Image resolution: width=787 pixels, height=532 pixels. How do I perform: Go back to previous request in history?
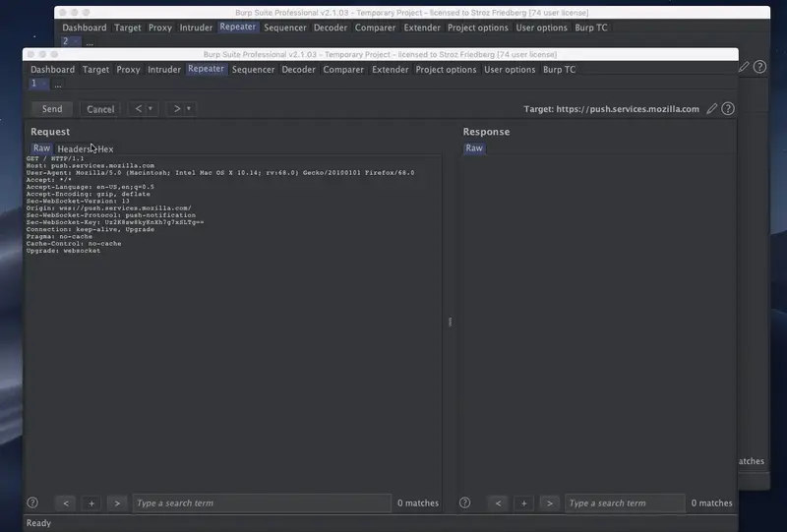click(x=139, y=109)
